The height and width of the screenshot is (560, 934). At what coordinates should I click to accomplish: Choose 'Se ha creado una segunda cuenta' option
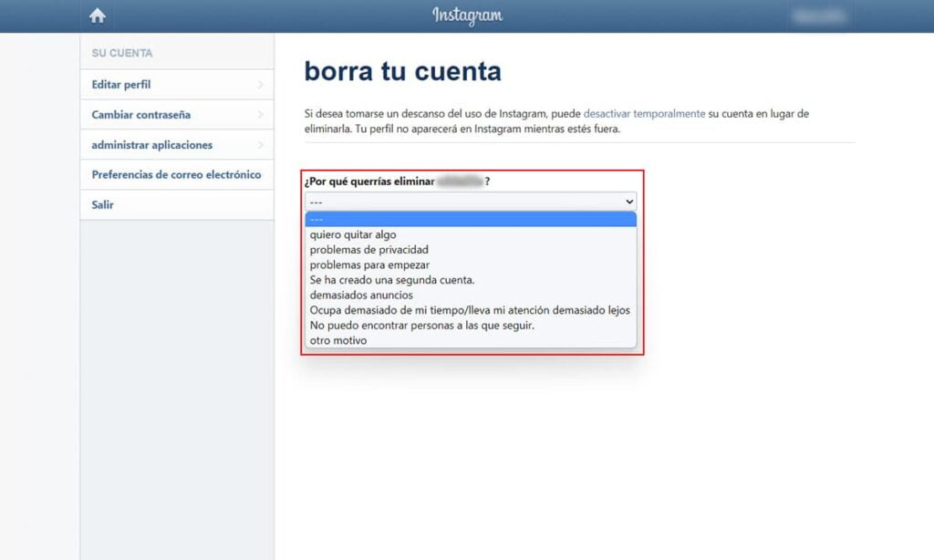(x=471, y=280)
